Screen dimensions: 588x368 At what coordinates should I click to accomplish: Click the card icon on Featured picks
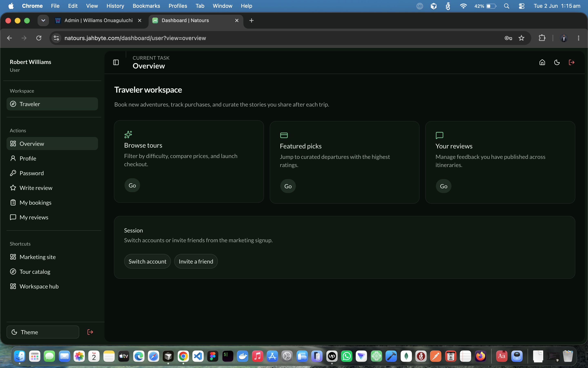point(284,135)
